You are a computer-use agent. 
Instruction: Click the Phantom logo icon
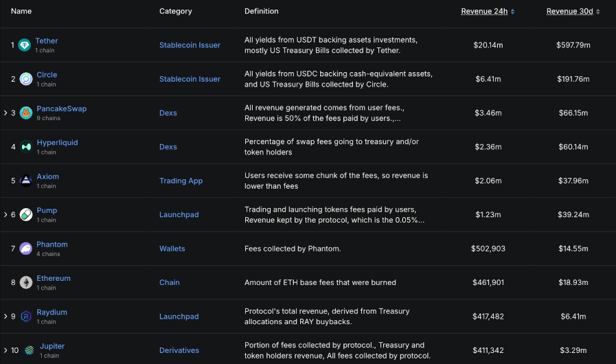pos(26,249)
